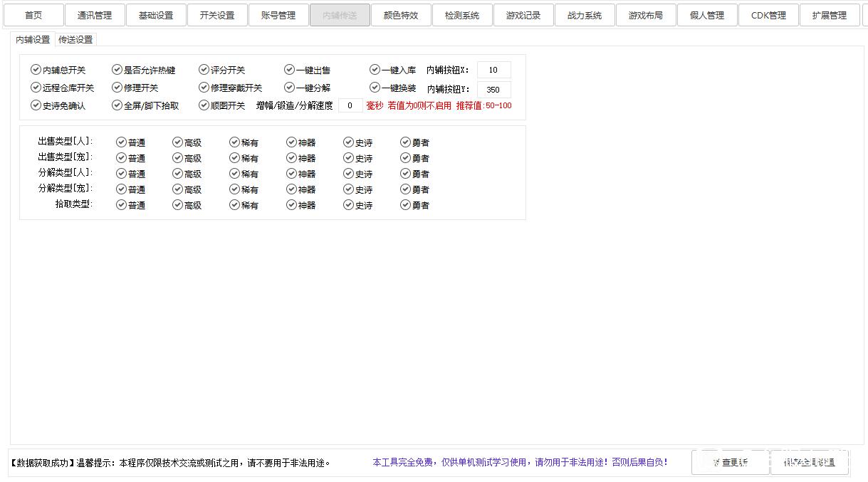Uncheck the 一键分解 option

[308, 88]
